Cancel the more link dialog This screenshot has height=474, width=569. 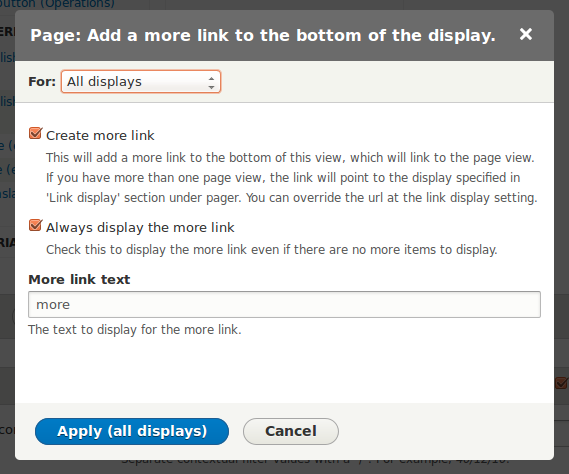291,431
